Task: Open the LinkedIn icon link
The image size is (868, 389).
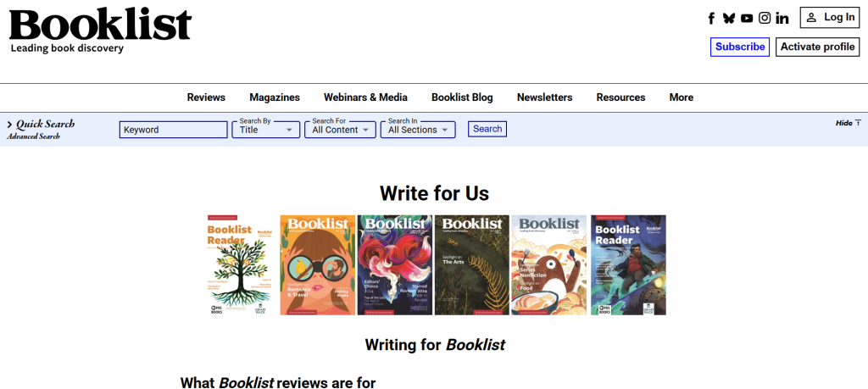Action: [782, 19]
